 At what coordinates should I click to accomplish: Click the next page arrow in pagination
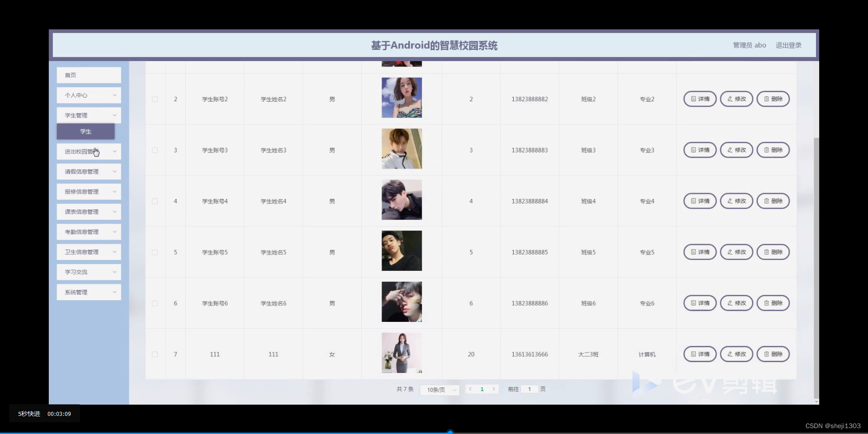[x=494, y=389]
